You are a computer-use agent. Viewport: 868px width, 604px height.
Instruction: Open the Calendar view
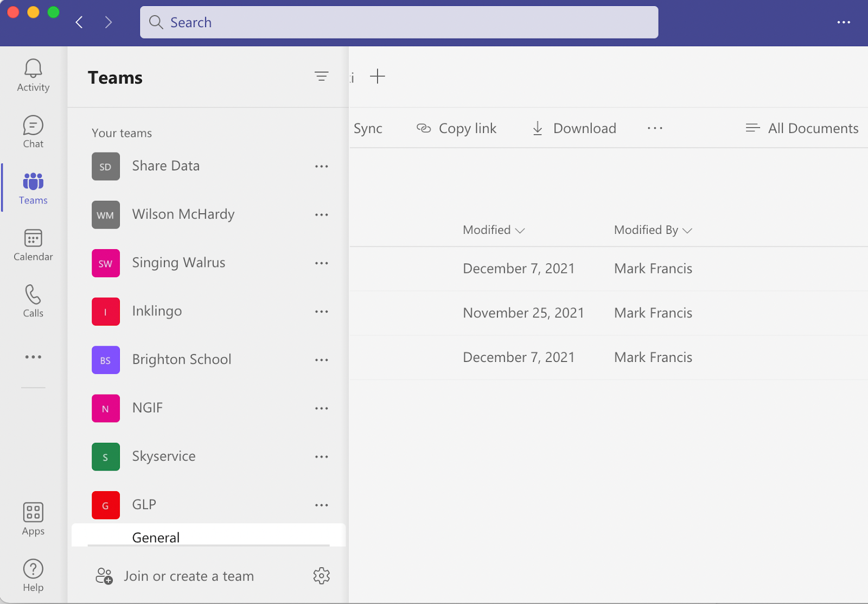[33, 245]
